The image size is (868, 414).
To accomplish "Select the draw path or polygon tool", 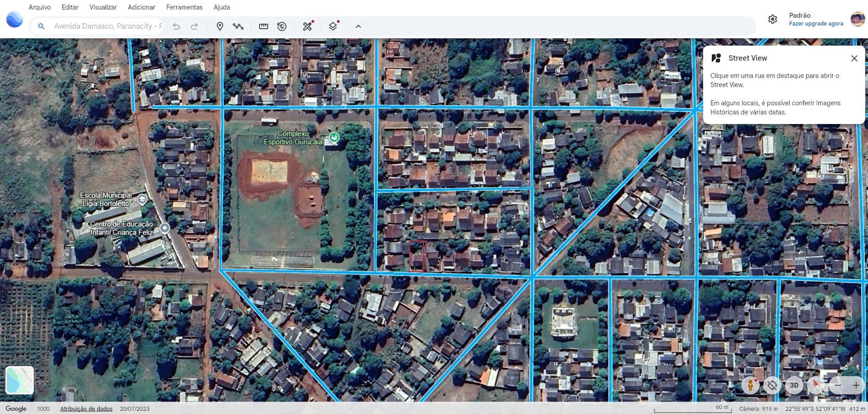I will (x=238, y=26).
